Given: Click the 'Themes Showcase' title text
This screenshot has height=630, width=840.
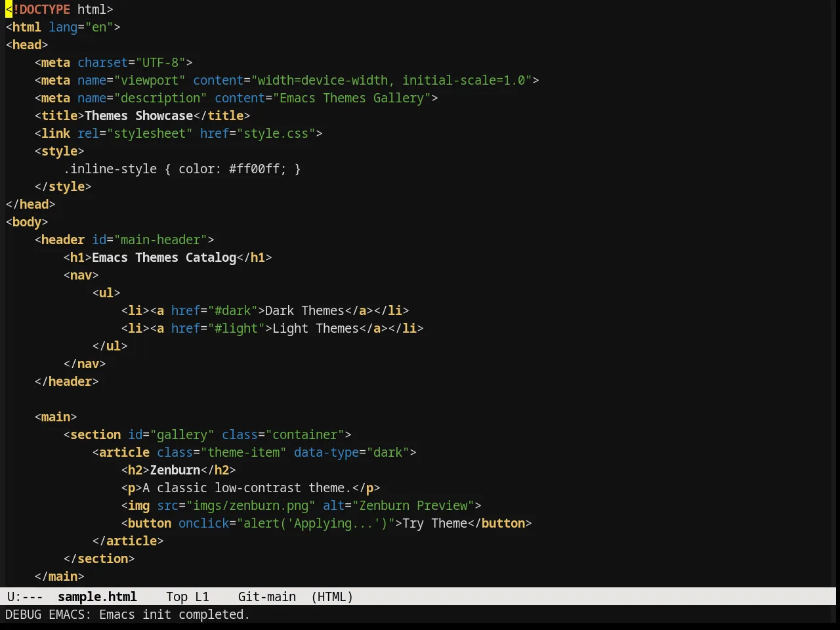Looking at the screenshot, I should [139, 115].
